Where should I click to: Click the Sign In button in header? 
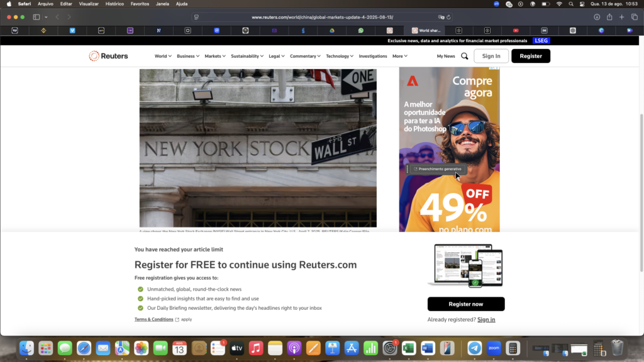click(x=491, y=56)
